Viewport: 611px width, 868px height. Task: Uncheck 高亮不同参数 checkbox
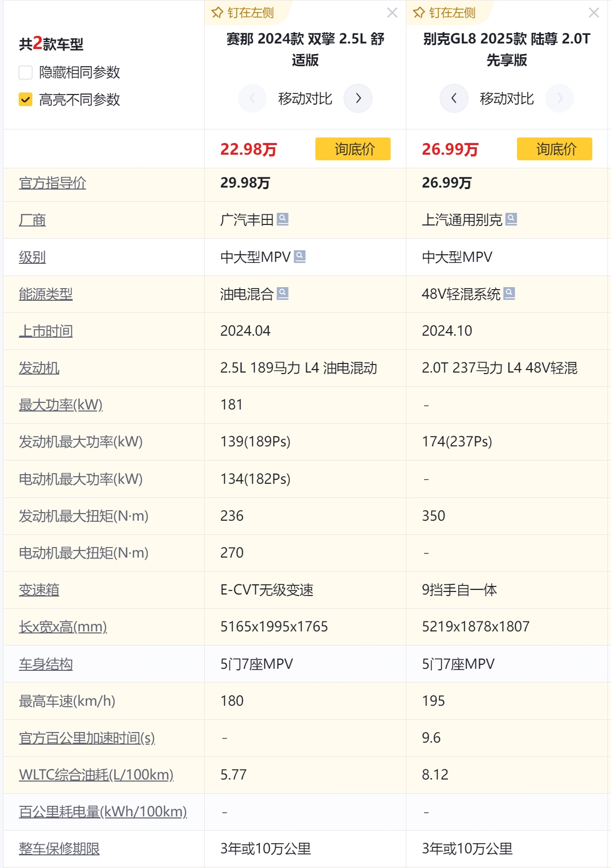26,100
